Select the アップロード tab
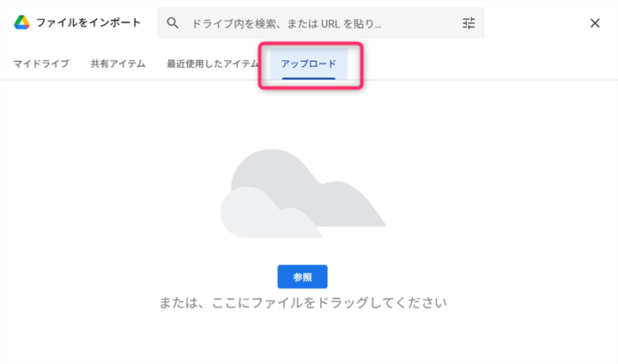The image size is (618, 364). (309, 64)
